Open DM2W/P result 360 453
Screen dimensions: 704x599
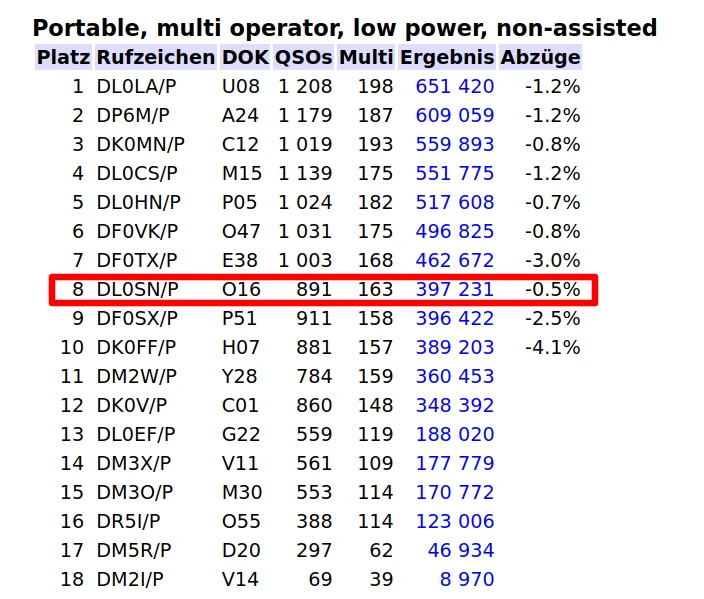click(454, 377)
